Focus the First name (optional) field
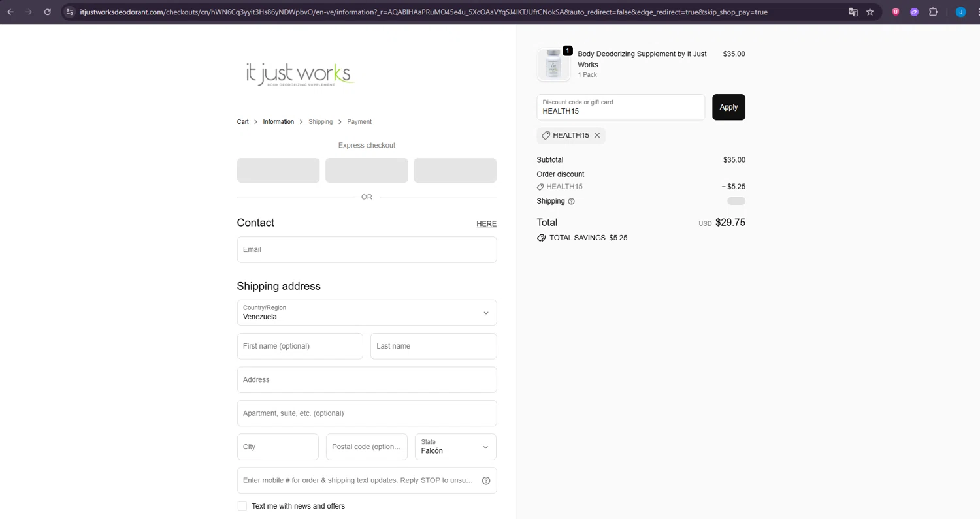Viewport: 980px width, 519px height. pos(300,346)
